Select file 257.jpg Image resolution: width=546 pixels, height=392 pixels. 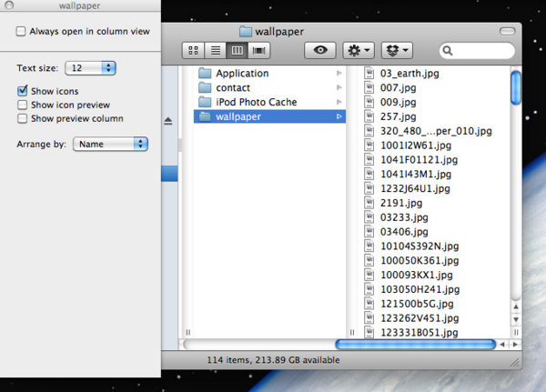398,116
